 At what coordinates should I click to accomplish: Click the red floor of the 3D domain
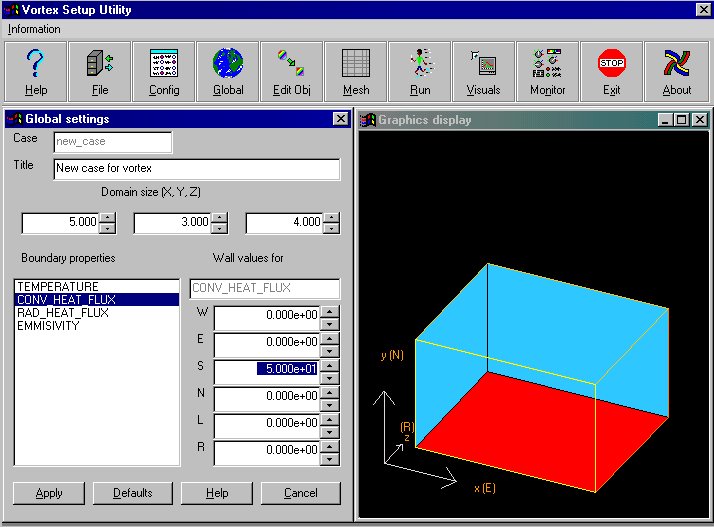pyautogui.click(x=542, y=433)
